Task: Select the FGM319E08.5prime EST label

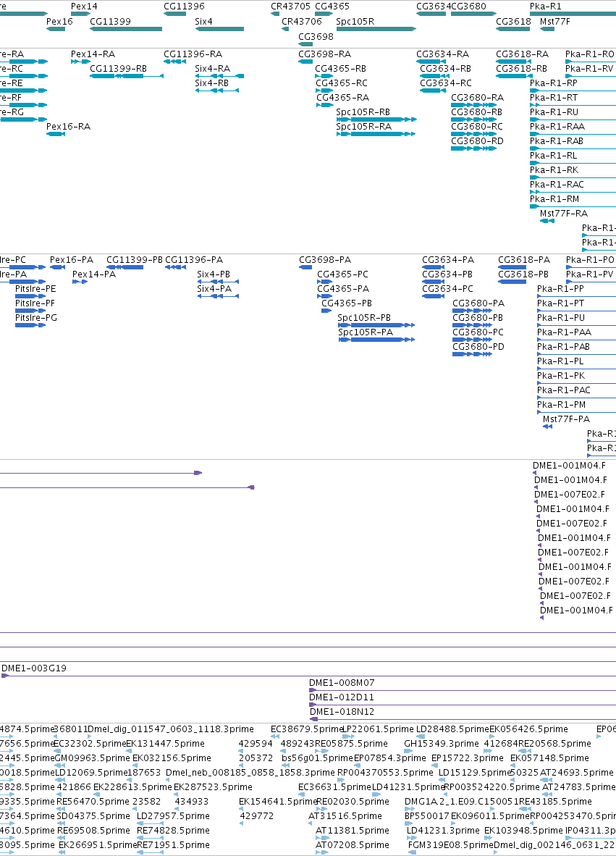Action: (451, 845)
